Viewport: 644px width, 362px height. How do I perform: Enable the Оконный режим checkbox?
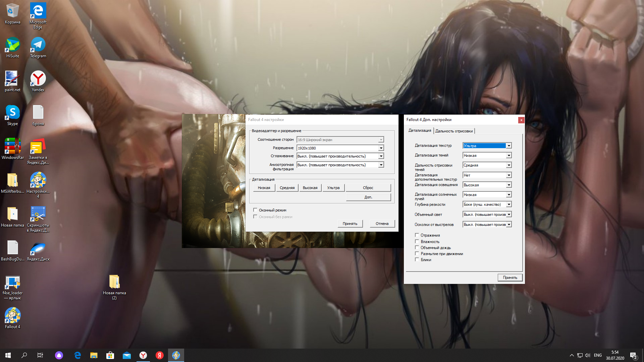point(255,210)
